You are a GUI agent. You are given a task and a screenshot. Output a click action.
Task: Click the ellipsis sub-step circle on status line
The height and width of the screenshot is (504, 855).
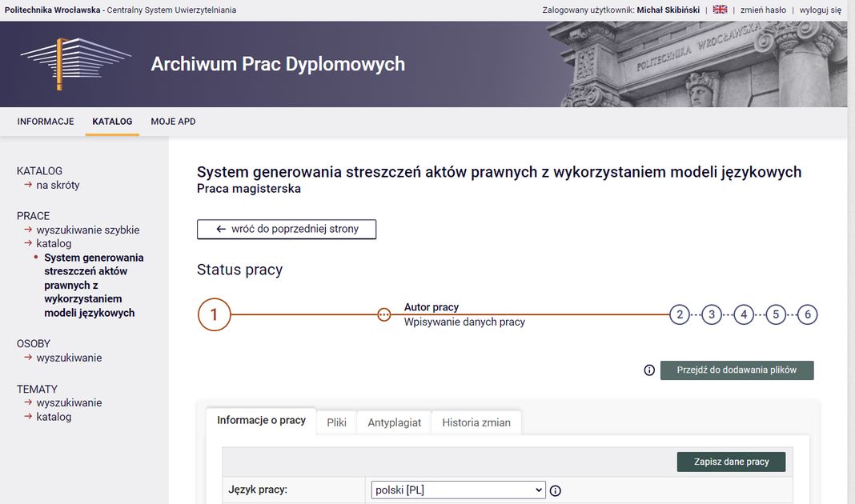[384, 314]
